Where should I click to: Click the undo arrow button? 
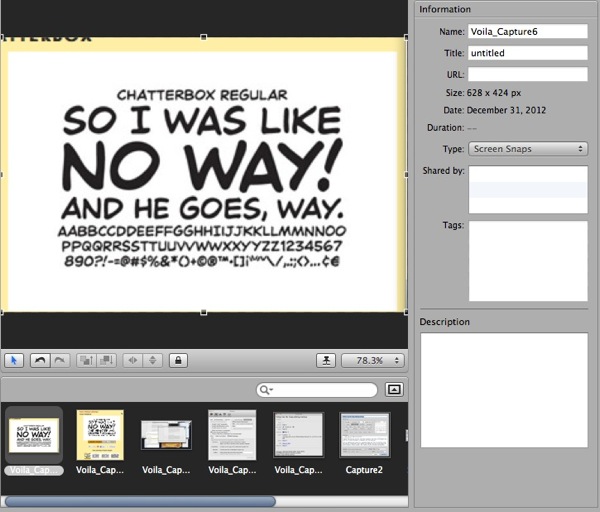[40, 360]
